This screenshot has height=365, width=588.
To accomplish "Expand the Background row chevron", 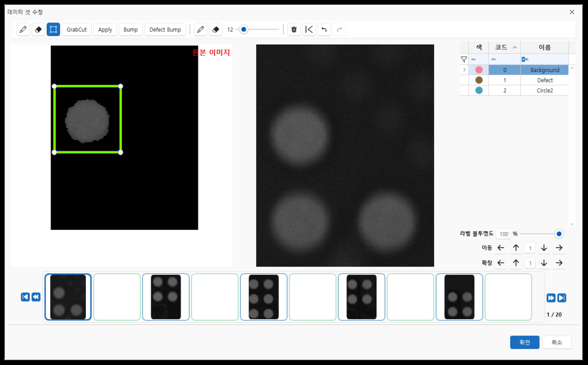I will [x=464, y=70].
